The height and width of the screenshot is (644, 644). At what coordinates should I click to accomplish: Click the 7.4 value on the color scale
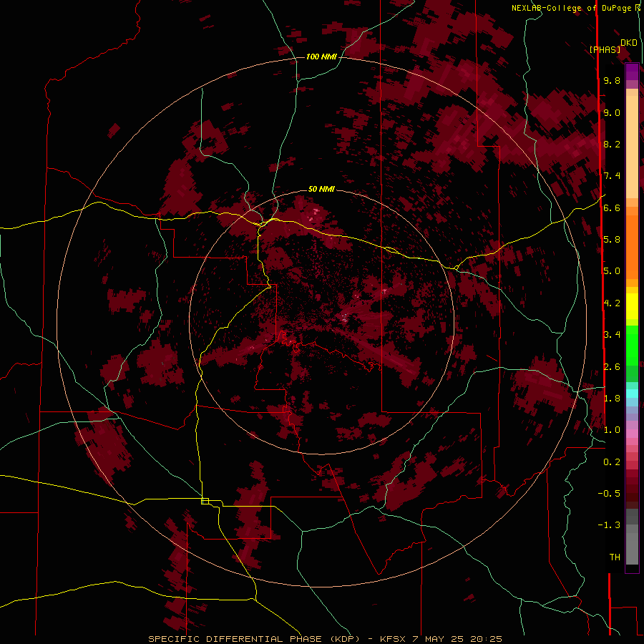pos(612,176)
